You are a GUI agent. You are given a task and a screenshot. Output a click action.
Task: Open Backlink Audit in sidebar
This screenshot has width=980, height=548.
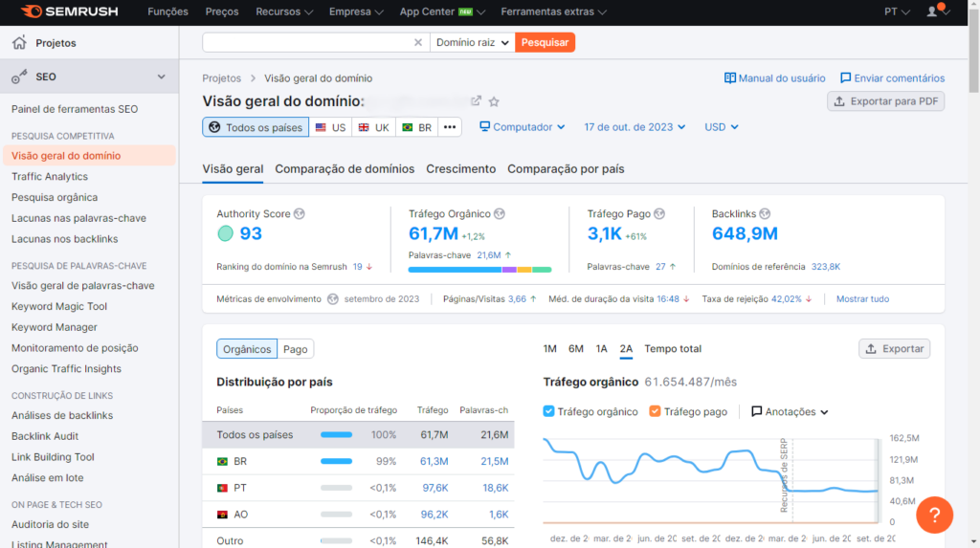[x=44, y=436]
